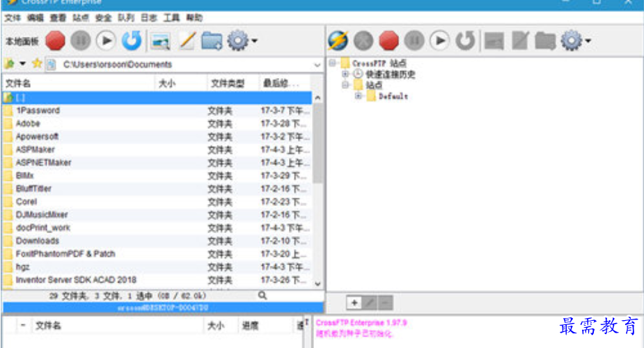This screenshot has height=348, width=644.
Task: Click the red stop button in local panel toolbar
Action: tap(55, 40)
